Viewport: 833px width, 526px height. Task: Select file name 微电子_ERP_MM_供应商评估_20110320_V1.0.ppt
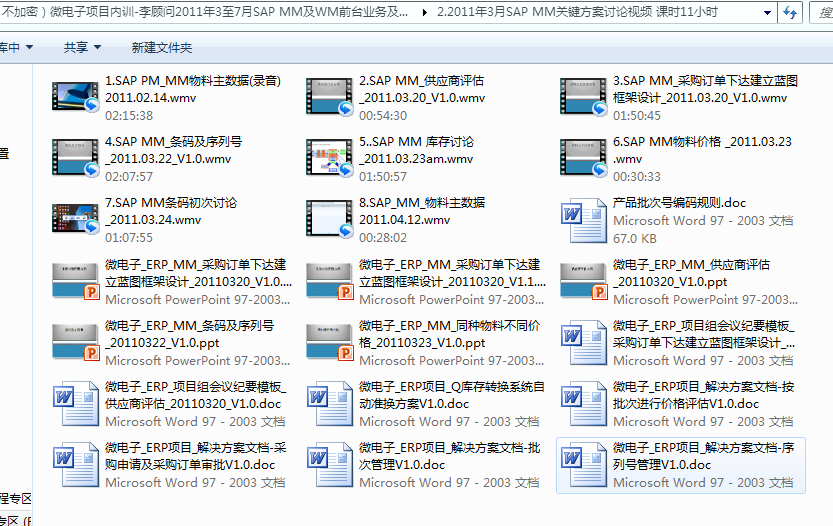tap(691, 273)
